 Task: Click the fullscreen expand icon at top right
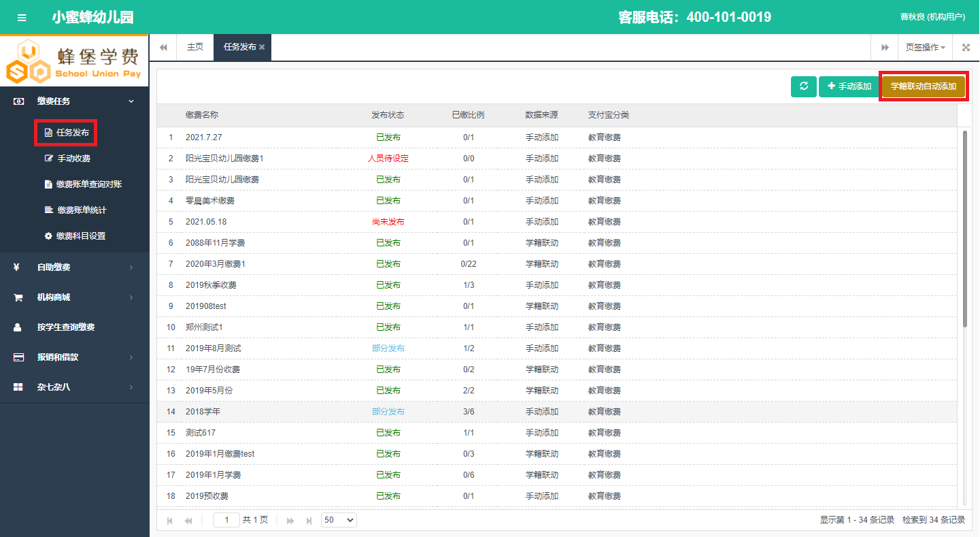pos(966,48)
